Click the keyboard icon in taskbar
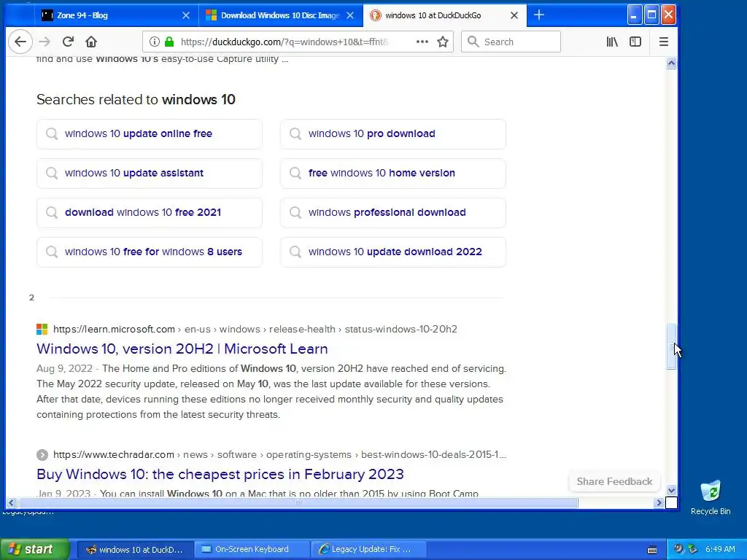Screen dimensions: 747x560 pyautogui.click(x=652, y=550)
